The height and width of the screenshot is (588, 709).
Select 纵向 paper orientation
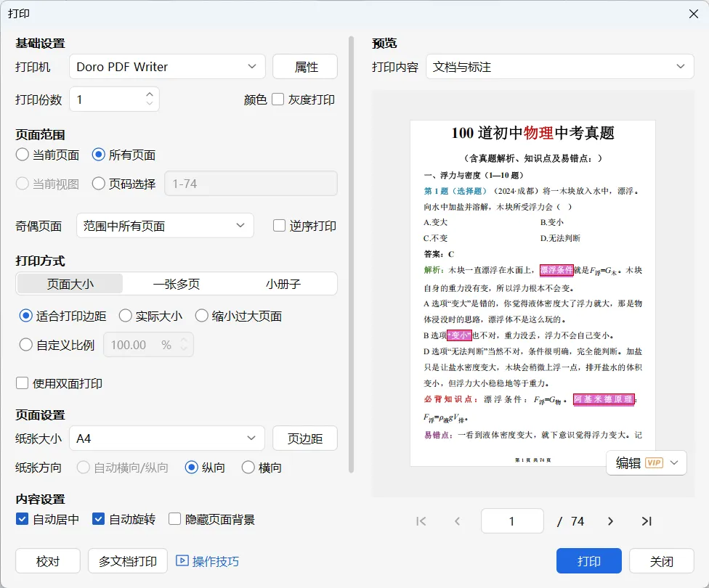191,467
